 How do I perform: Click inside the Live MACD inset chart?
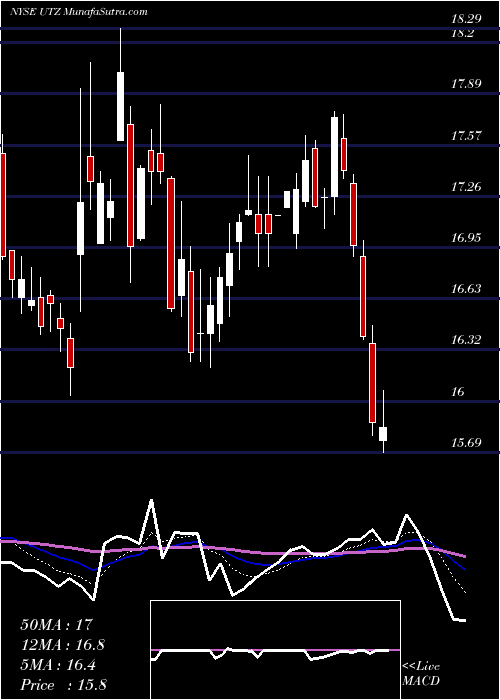[275, 650]
